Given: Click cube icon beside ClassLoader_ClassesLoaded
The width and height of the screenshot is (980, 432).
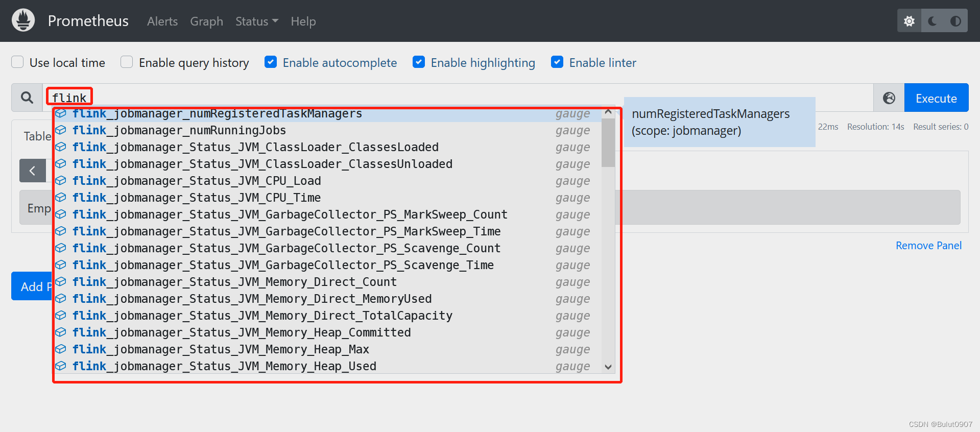Looking at the screenshot, I should tap(61, 147).
